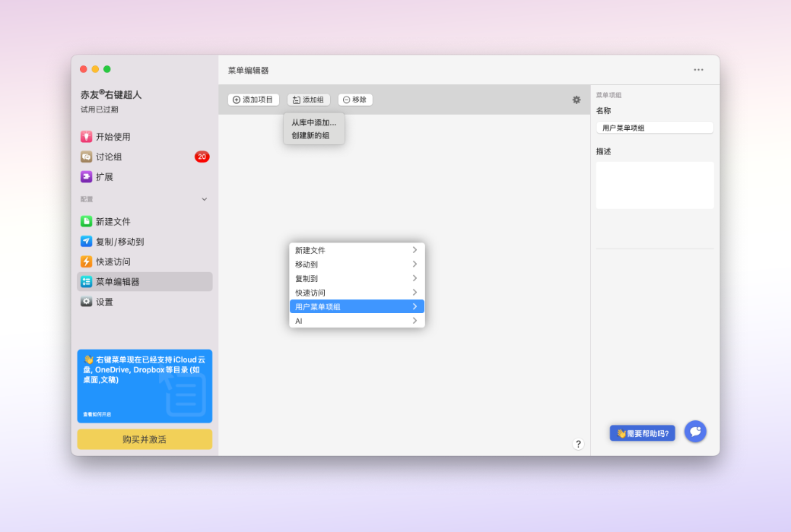Collapse the 配置 section chevron
791x532 pixels.
click(x=205, y=199)
